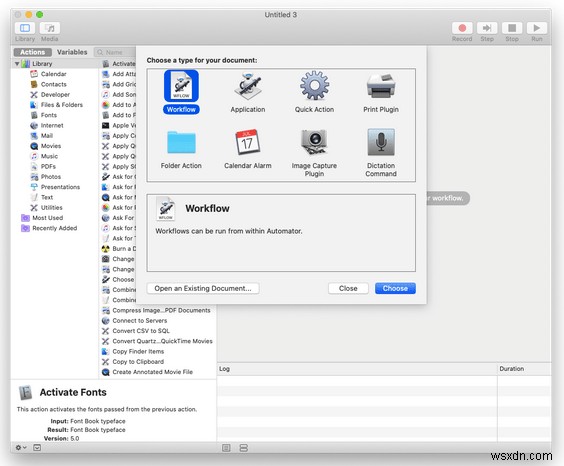Viewport: 564px width, 466px height.
Task: Pick the Calendar Alarm icon
Action: coord(247,142)
